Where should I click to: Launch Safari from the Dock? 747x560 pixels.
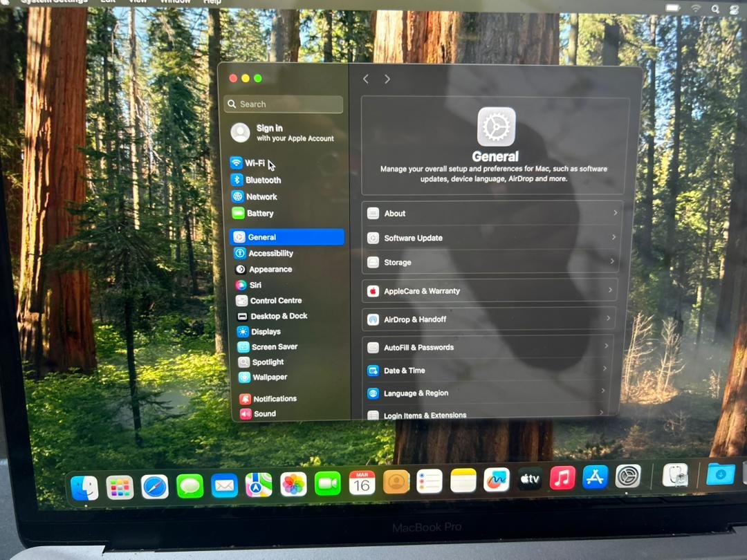154,487
